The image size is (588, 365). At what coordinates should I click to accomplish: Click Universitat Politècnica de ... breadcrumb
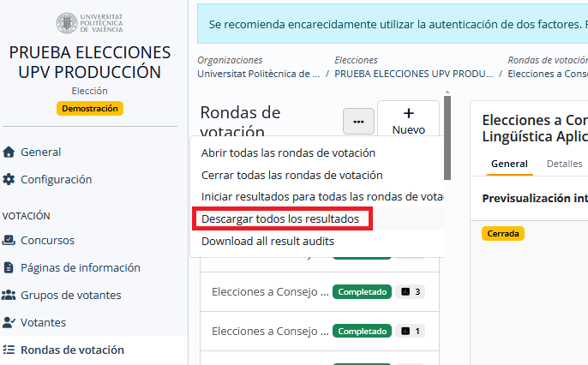tap(259, 74)
